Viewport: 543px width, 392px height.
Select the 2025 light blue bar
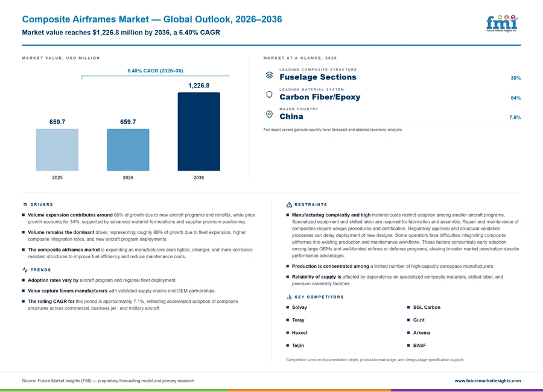[x=57, y=150]
